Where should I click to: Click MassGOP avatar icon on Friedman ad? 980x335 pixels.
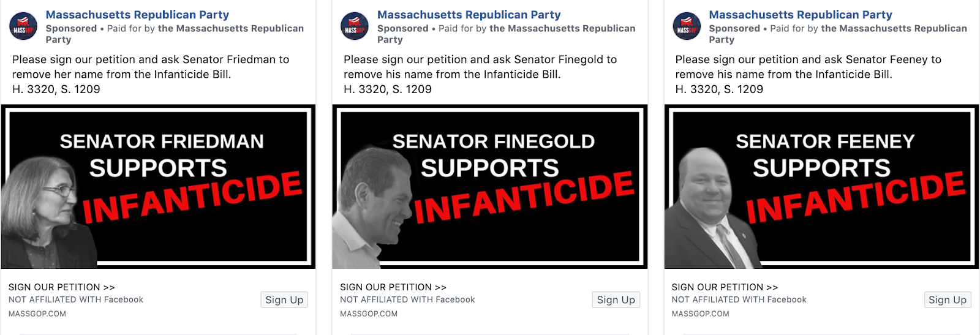pyautogui.click(x=23, y=26)
